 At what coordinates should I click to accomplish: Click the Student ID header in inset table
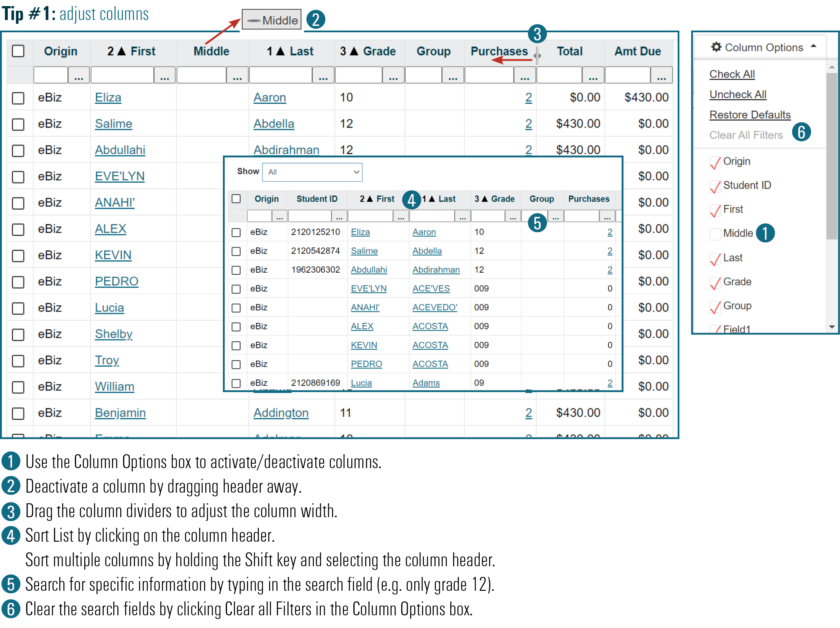pos(317,199)
